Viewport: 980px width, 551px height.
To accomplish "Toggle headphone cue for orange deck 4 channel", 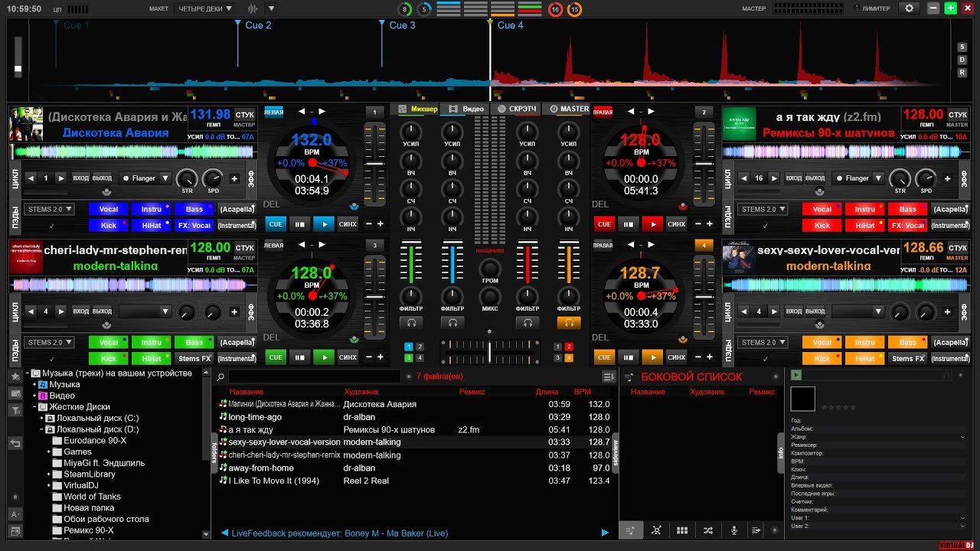I will (568, 323).
